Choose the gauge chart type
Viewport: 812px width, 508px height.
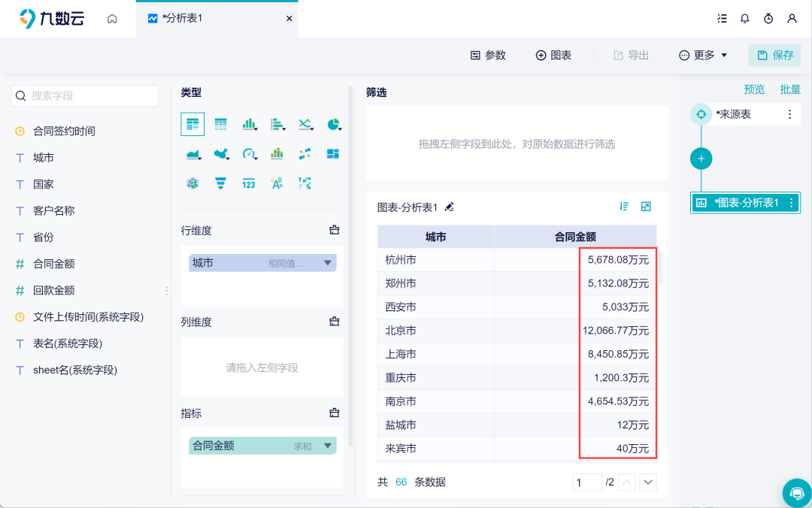click(249, 153)
